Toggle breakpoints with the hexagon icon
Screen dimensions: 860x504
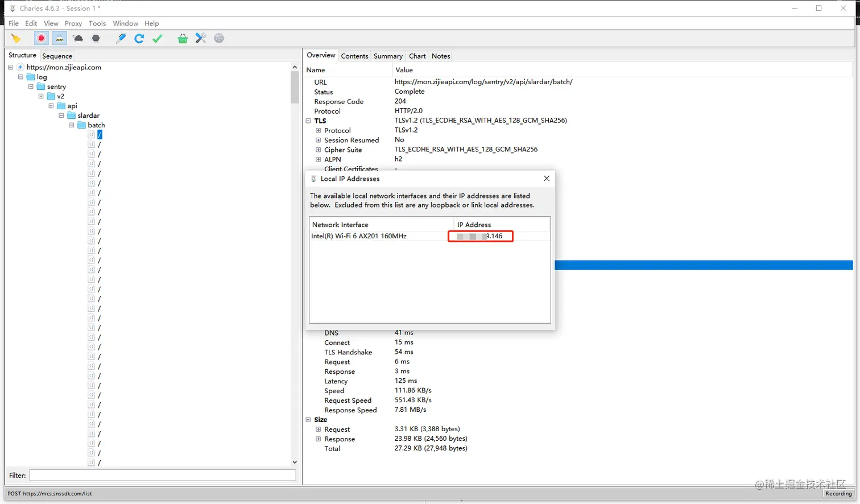point(96,38)
